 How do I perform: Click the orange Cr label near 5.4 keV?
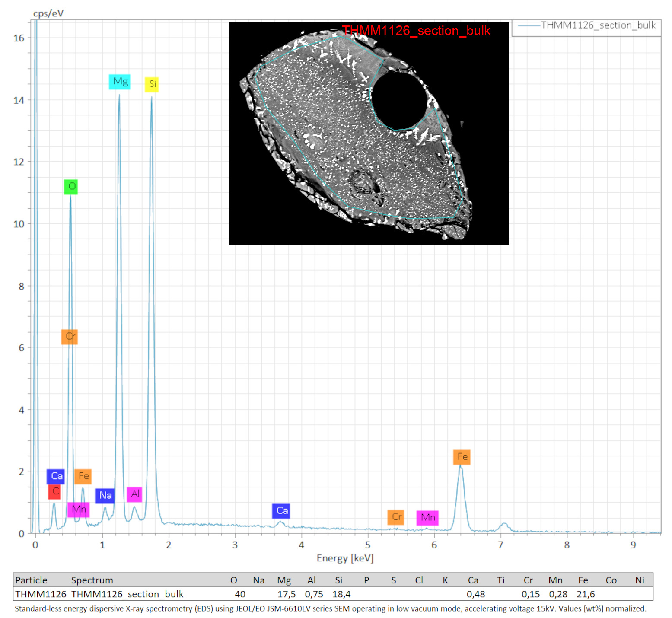[x=396, y=517]
